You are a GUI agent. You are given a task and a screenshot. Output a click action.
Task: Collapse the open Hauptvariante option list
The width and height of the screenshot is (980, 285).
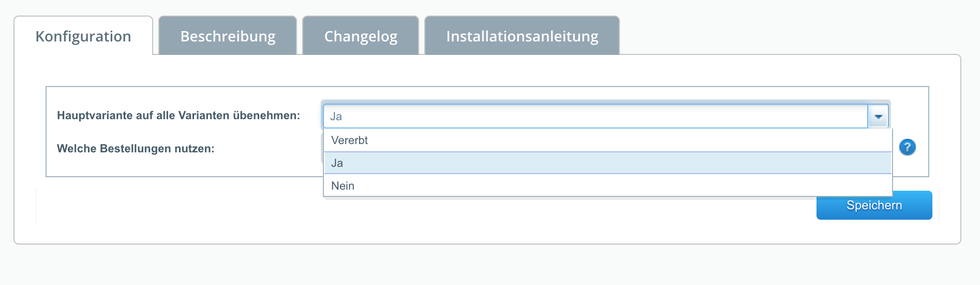tap(878, 117)
